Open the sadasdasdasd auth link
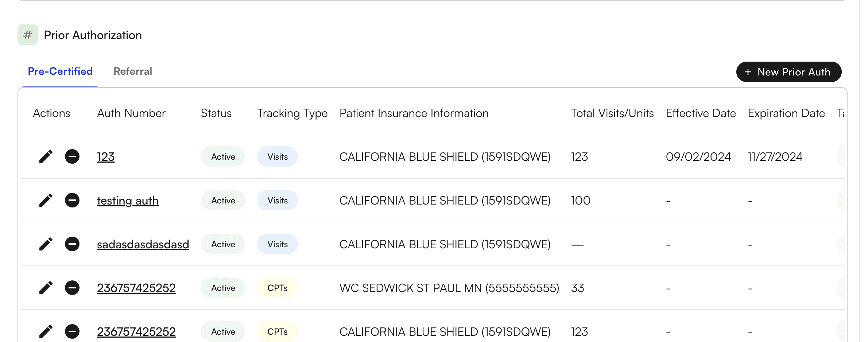Screen dimensions: 868x342 tap(143, 244)
